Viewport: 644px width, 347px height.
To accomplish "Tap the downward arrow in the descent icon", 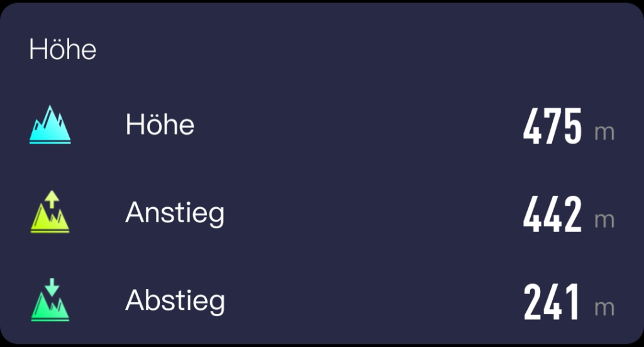I will 52,287.
